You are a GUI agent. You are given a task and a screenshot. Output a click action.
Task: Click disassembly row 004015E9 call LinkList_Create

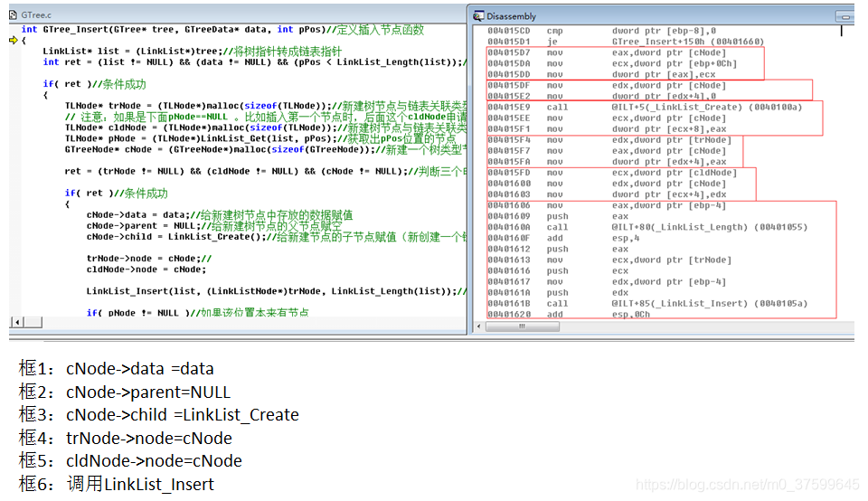coord(645,107)
